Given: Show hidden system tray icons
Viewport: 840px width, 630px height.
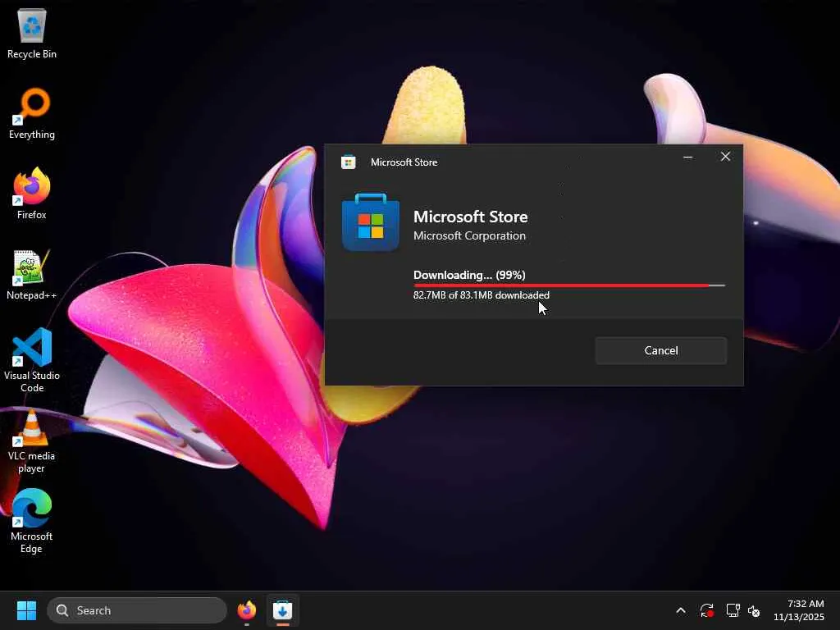Looking at the screenshot, I should tap(681, 610).
